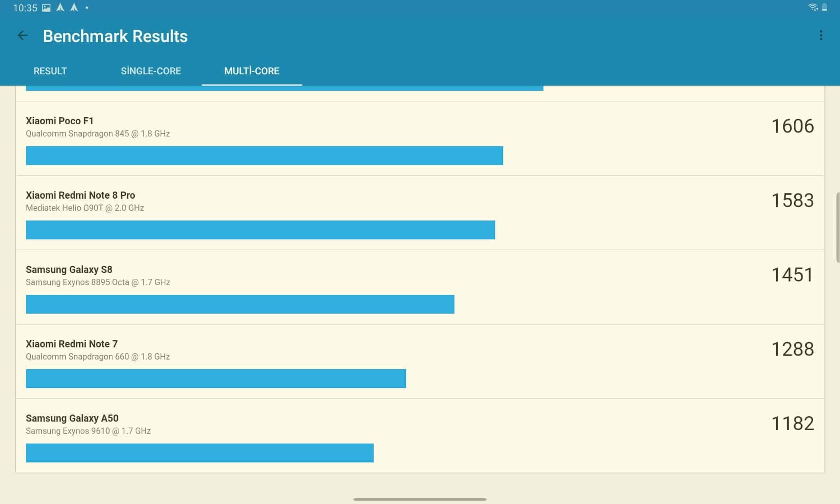Tap the second arrow-shaped notification icon
The image size is (840, 504).
tap(74, 8)
